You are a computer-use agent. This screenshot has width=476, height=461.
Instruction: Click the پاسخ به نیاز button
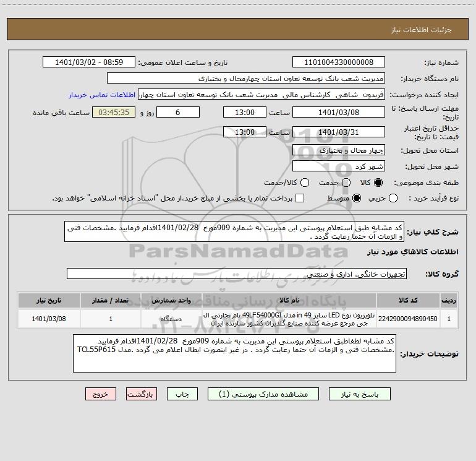click(x=359, y=394)
